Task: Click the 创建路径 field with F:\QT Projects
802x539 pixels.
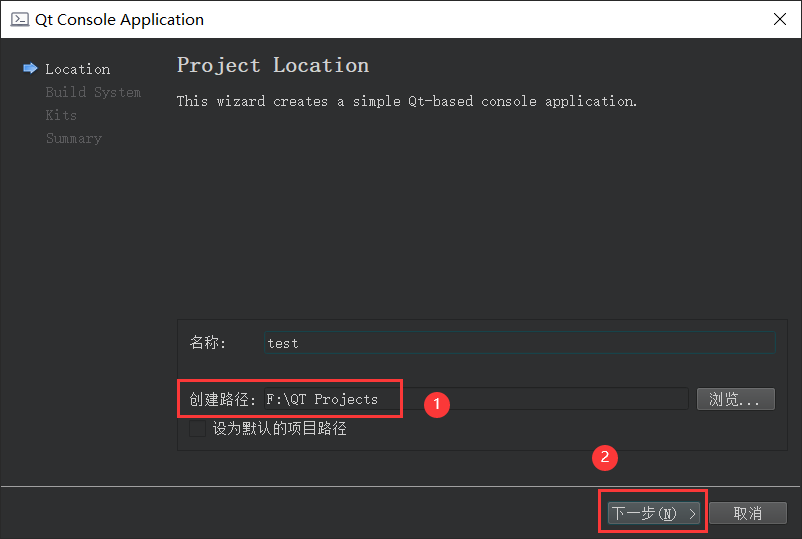Action: pyautogui.click(x=476, y=399)
